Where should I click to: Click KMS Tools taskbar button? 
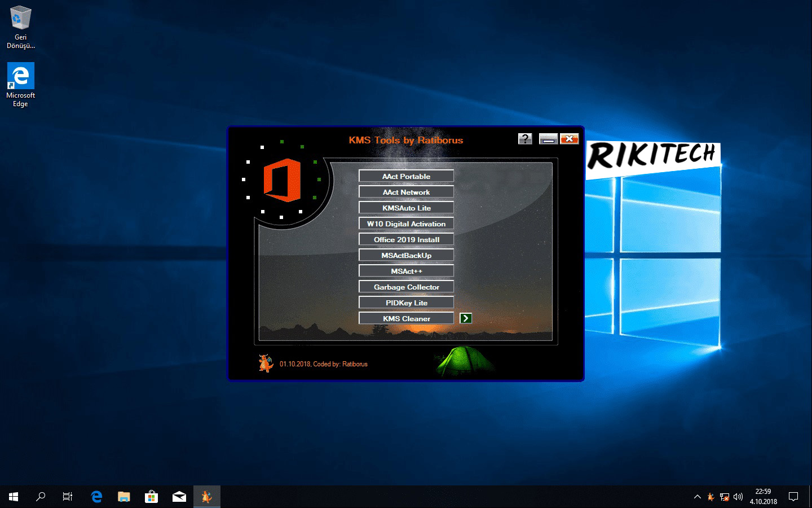(207, 497)
